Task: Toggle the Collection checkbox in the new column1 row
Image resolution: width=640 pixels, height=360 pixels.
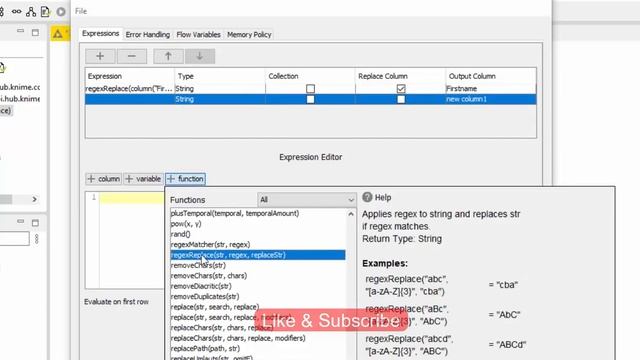Action: point(310,99)
